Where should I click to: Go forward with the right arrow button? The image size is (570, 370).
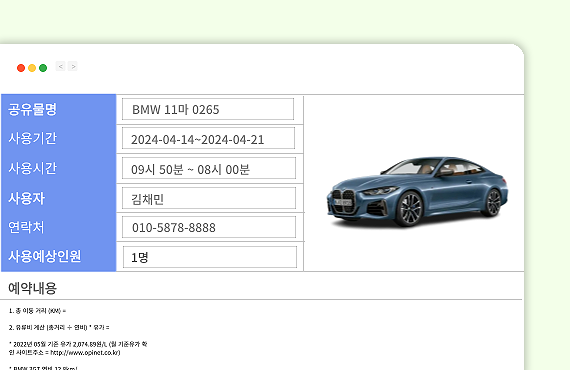point(73,66)
